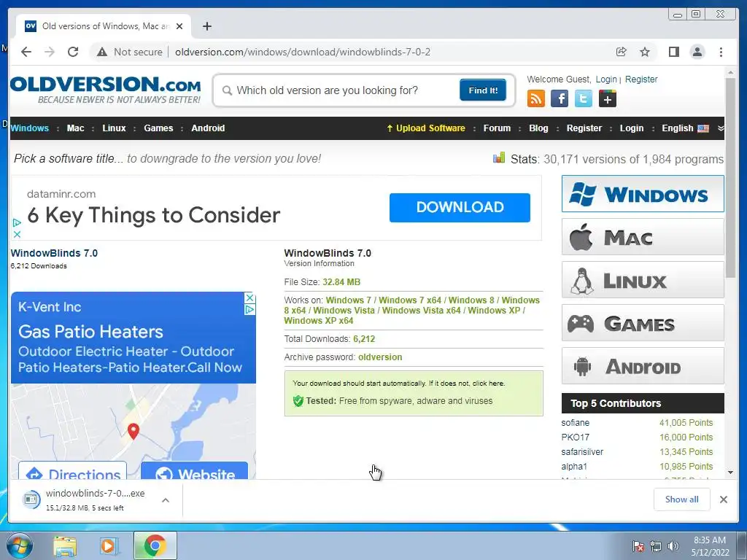
Task: Open the Linux category sidebar button
Action: (643, 280)
